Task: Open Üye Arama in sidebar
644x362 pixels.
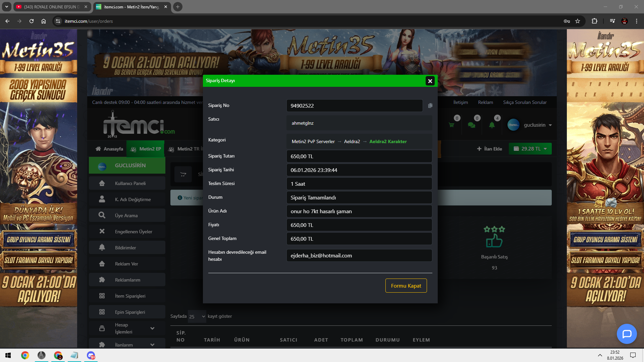Action: click(x=127, y=216)
